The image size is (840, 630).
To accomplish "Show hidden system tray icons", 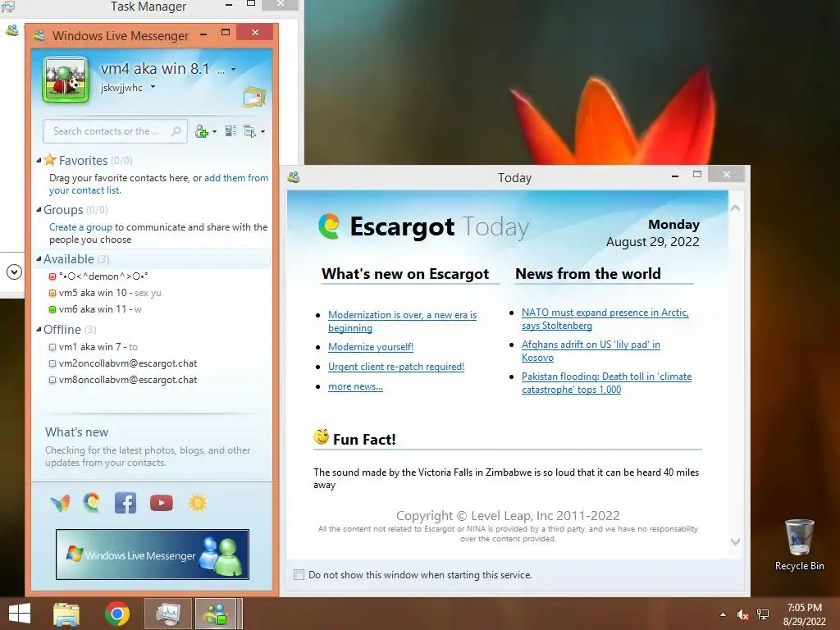I will tap(724, 614).
